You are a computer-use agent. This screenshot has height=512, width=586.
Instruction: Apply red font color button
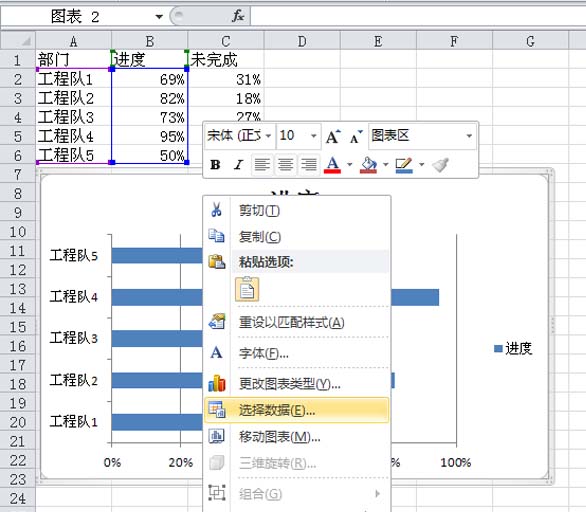(x=333, y=164)
